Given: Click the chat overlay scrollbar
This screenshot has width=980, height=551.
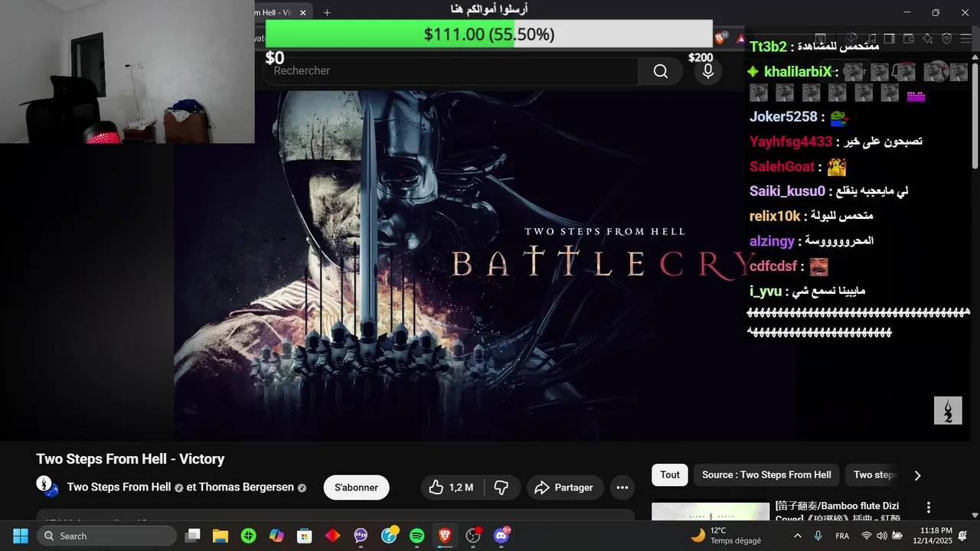Looking at the screenshot, I should click(975, 116).
